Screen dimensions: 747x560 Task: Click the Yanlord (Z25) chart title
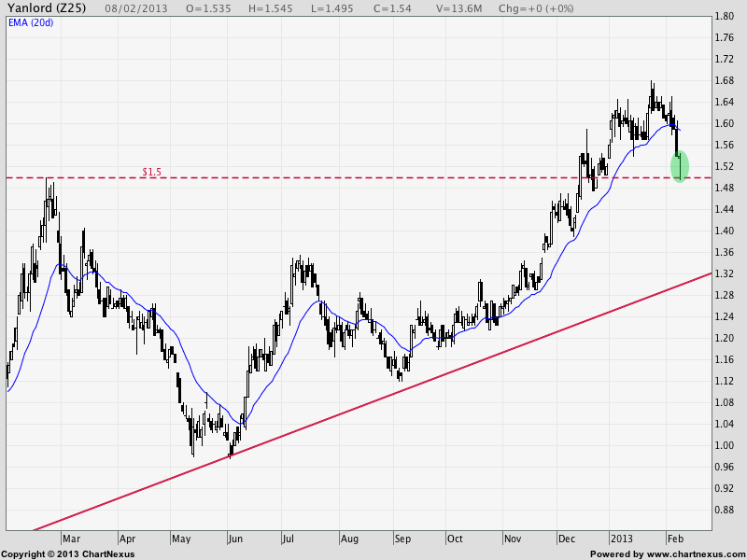click(47, 7)
